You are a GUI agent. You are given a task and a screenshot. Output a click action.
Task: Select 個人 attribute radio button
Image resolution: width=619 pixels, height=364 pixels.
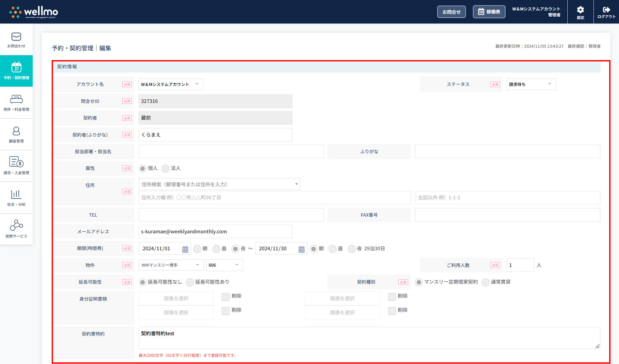pyautogui.click(x=143, y=169)
